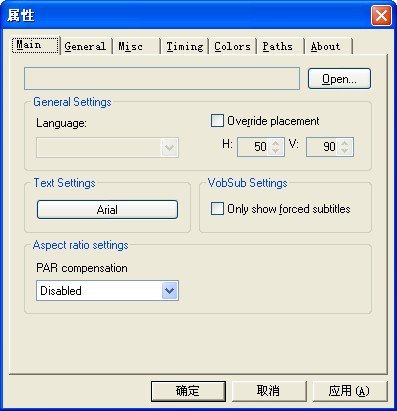Decrease the V value with down arrow
The width and height of the screenshot is (397, 411).
(345, 151)
